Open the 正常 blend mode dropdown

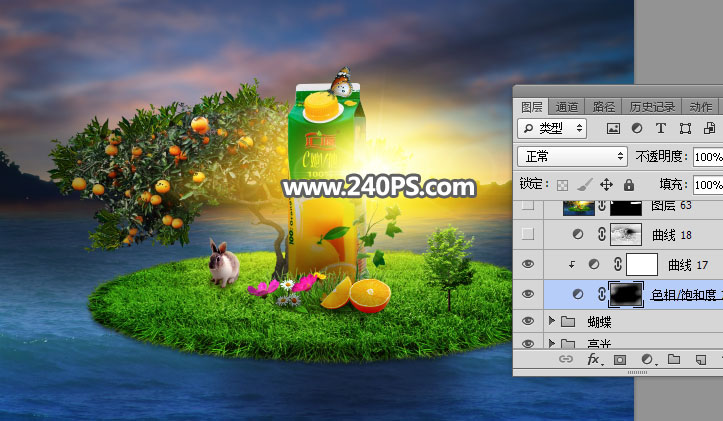tap(572, 157)
